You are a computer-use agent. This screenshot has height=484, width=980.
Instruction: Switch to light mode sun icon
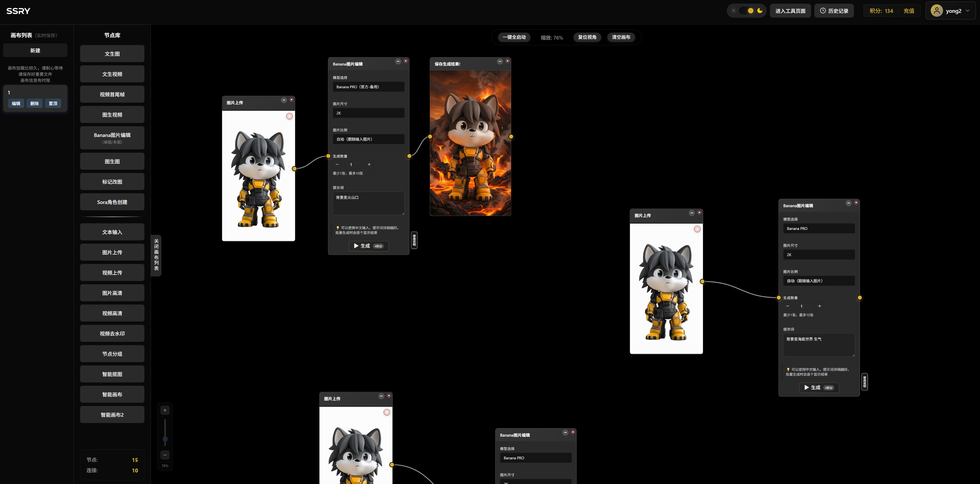pyautogui.click(x=733, y=11)
